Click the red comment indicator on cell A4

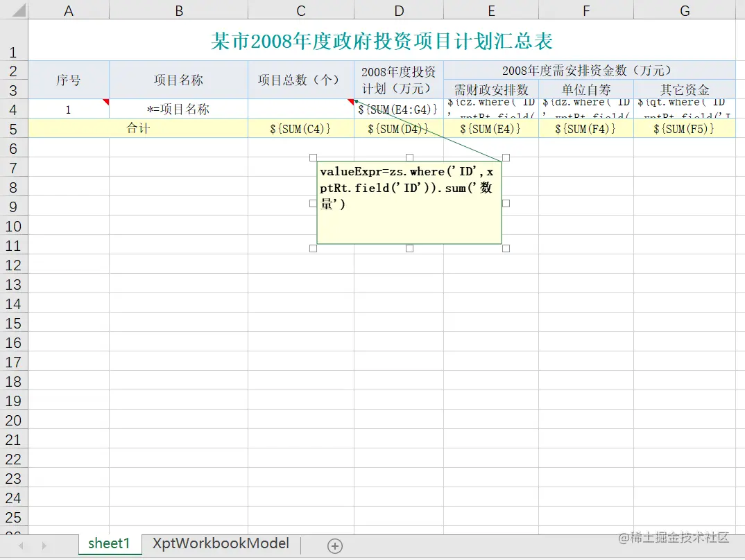click(x=106, y=102)
